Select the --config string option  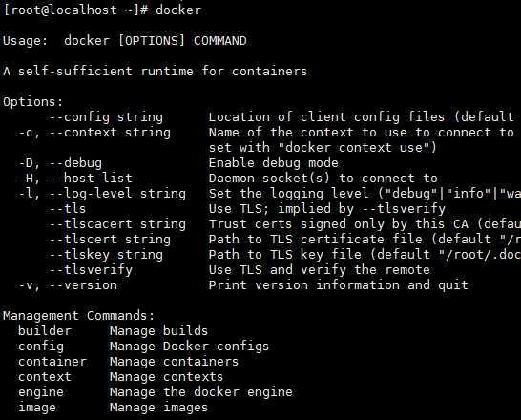click(x=106, y=117)
